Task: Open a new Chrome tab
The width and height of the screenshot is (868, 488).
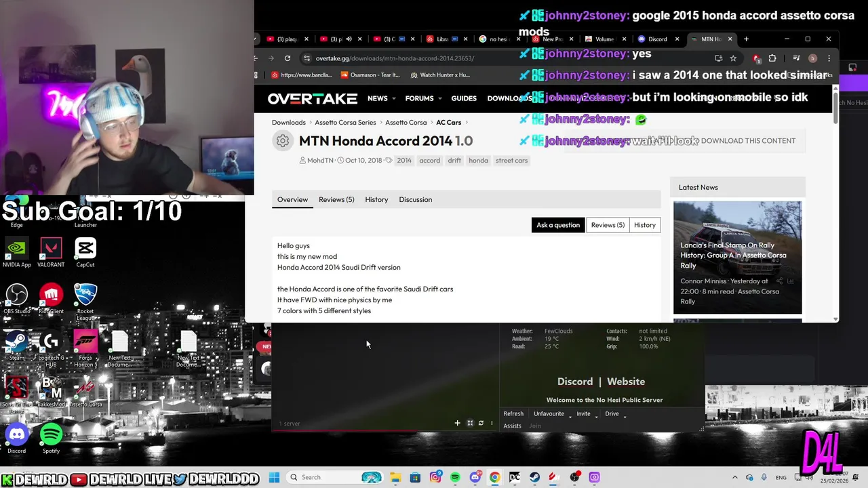Action: [746, 39]
